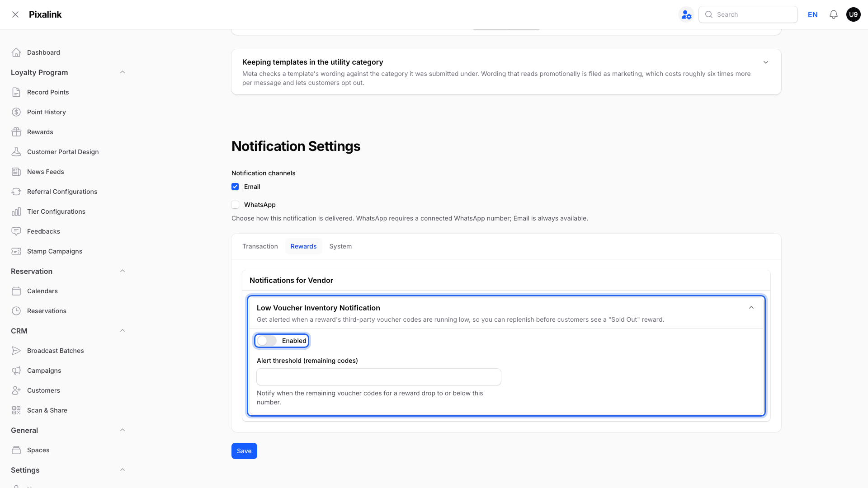Open Referral Configurations icon
Screen dimensions: 868x488
[x=16, y=192]
